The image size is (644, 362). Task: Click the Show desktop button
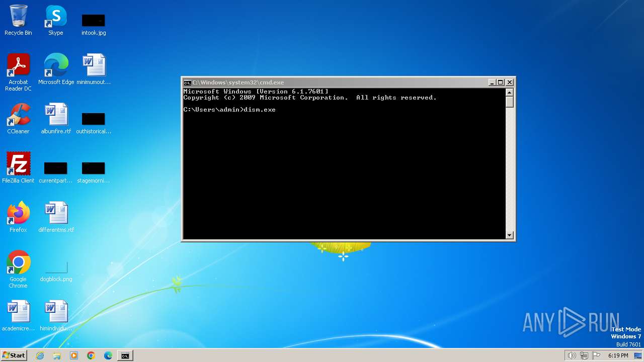[x=638, y=355]
